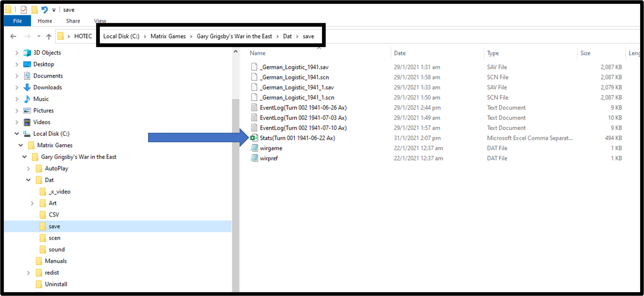Click Local Disk (C:) in the address breadcrumb
644x296 pixels.
121,36
